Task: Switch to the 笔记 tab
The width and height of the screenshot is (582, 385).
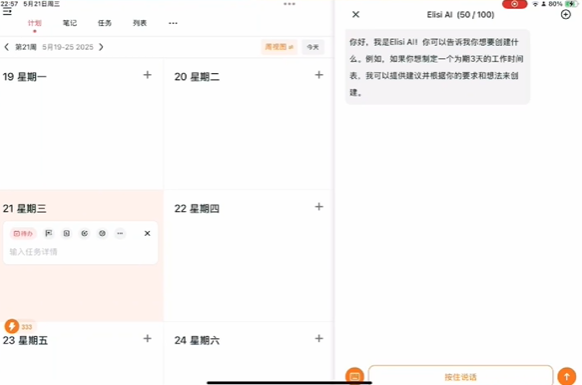Action: [70, 23]
